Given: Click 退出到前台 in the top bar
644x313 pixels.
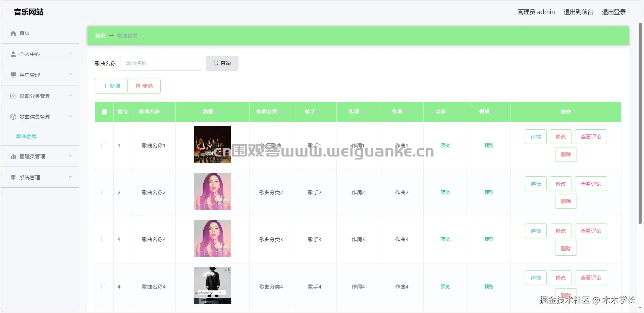Looking at the screenshot, I should (578, 12).
